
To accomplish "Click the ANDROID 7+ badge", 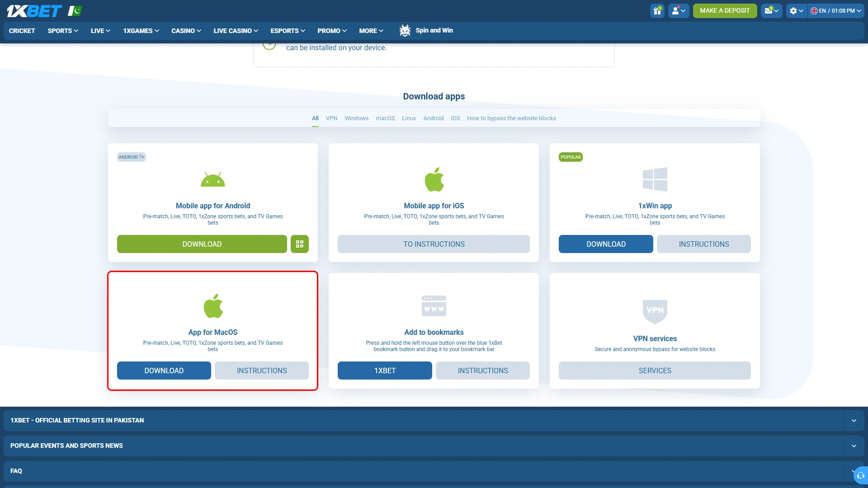I will [132, 157].
